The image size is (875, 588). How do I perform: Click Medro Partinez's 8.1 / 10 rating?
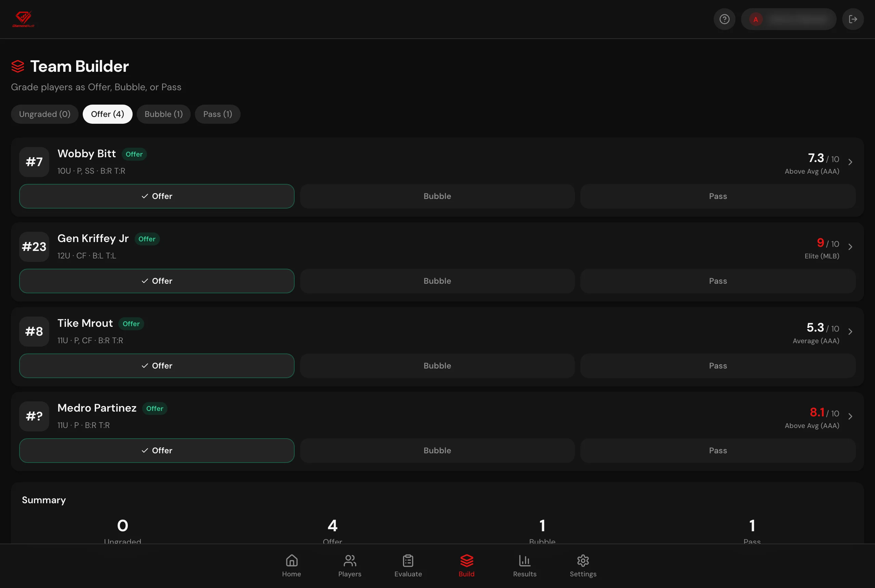(824, 413)
